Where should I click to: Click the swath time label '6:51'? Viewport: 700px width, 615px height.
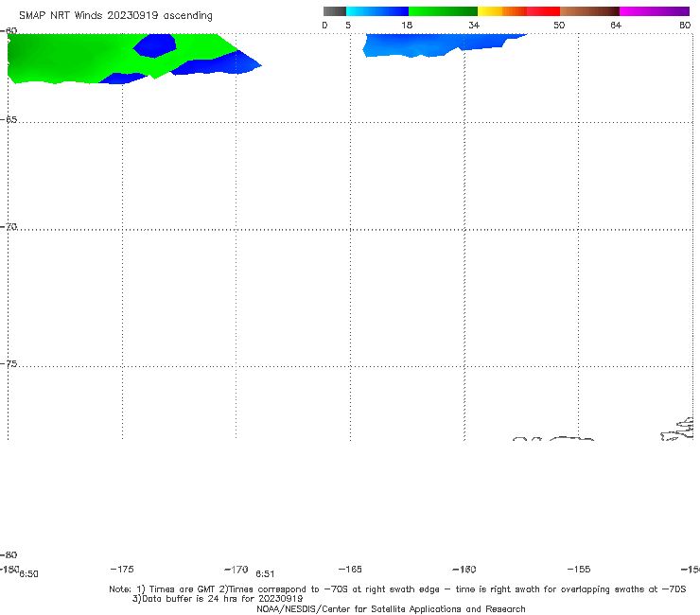[265, 574]
